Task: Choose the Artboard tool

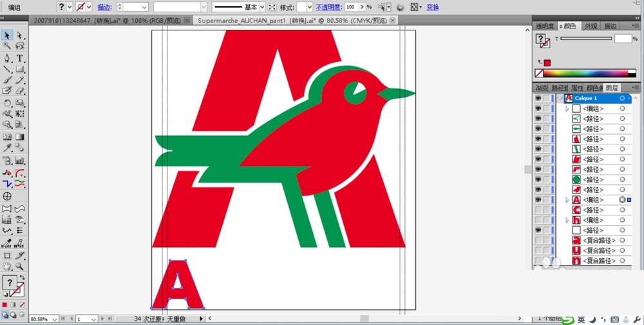Action: 7,255
